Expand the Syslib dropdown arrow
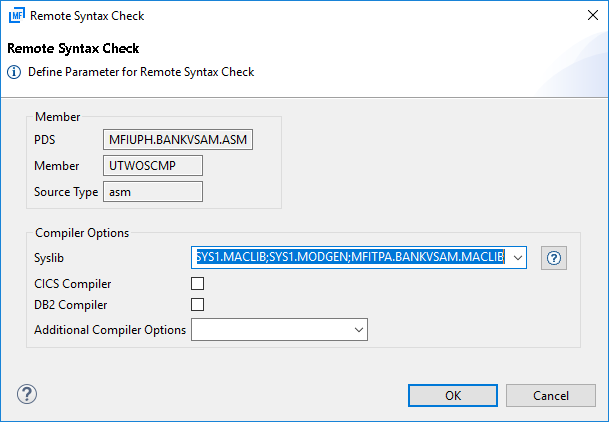 (517, 258)
